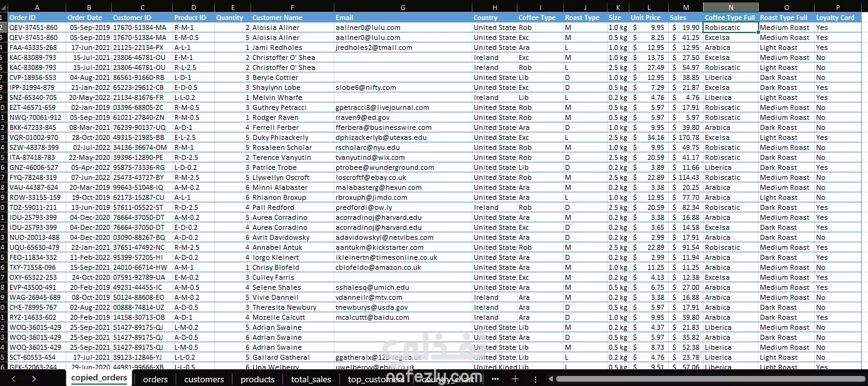868x386 pixels.
Task: Select column D header
Action: click(x=193, y=7)
